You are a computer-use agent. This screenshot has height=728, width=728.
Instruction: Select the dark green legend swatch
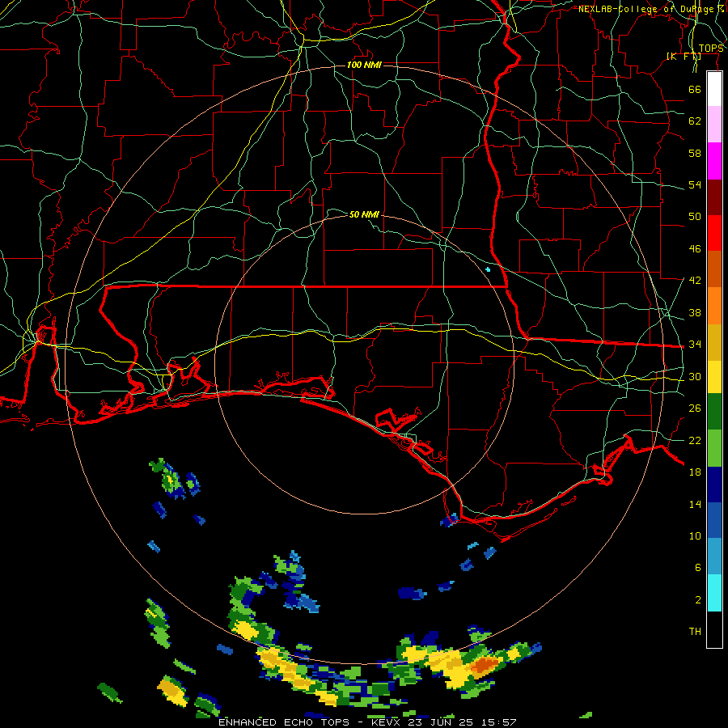(x=714, y=412)
